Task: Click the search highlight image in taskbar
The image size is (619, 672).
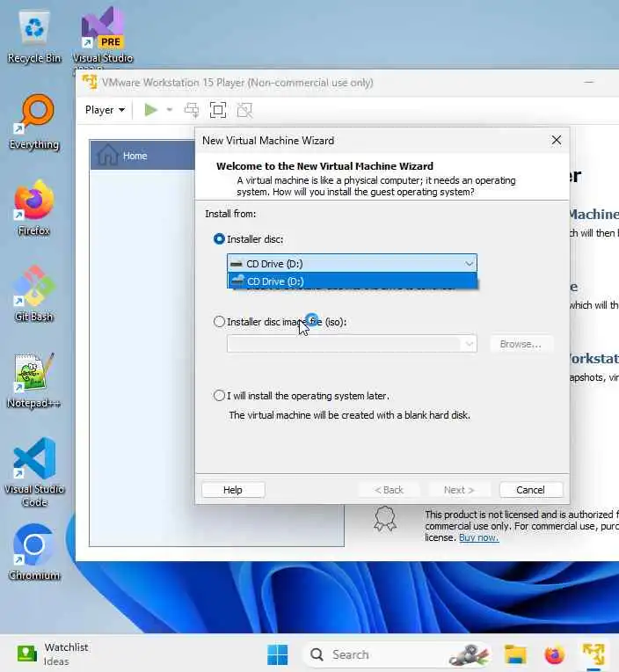Action: coord(469,655)
